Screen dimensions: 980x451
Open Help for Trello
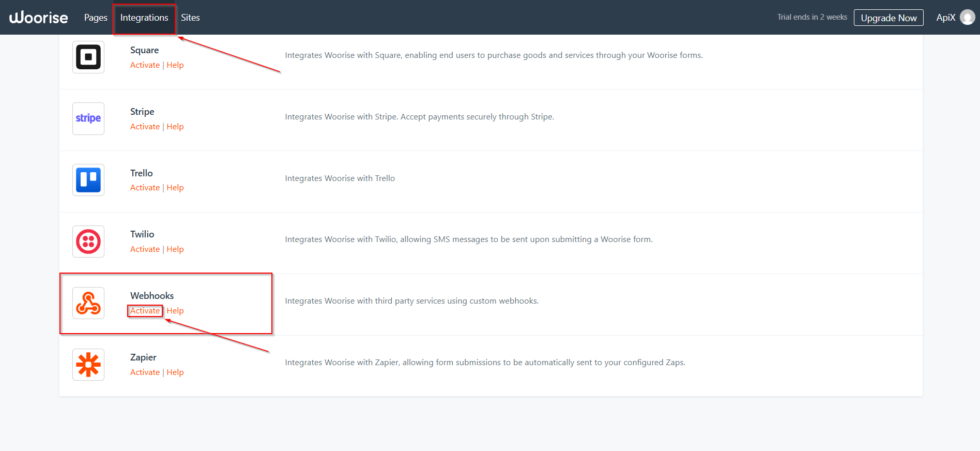click(x=175, y=188)
